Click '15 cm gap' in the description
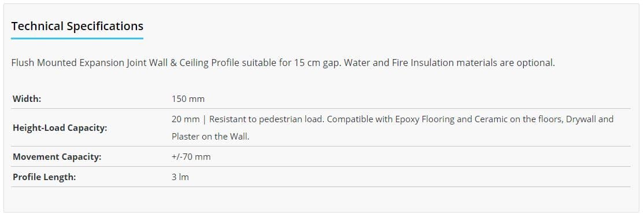 coord(316,63)
